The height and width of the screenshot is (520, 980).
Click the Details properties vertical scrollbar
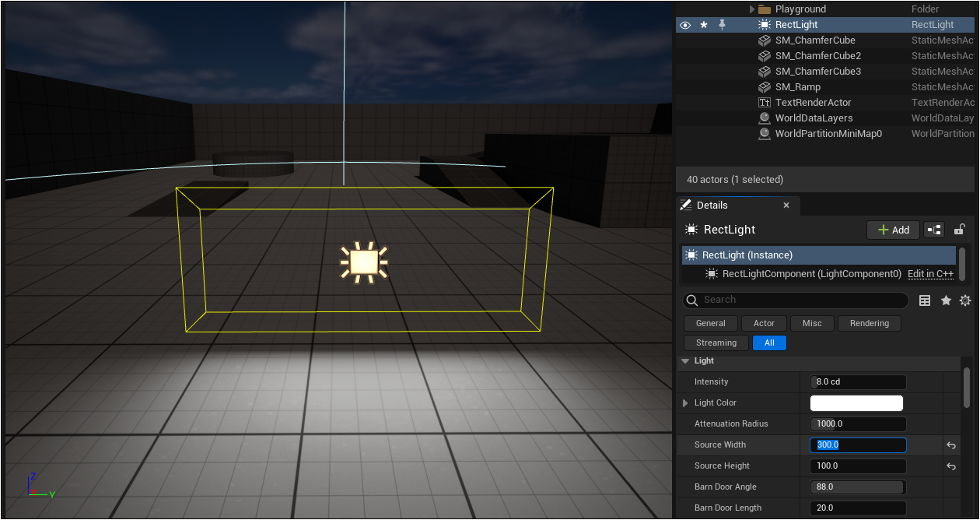click(967, 388)
